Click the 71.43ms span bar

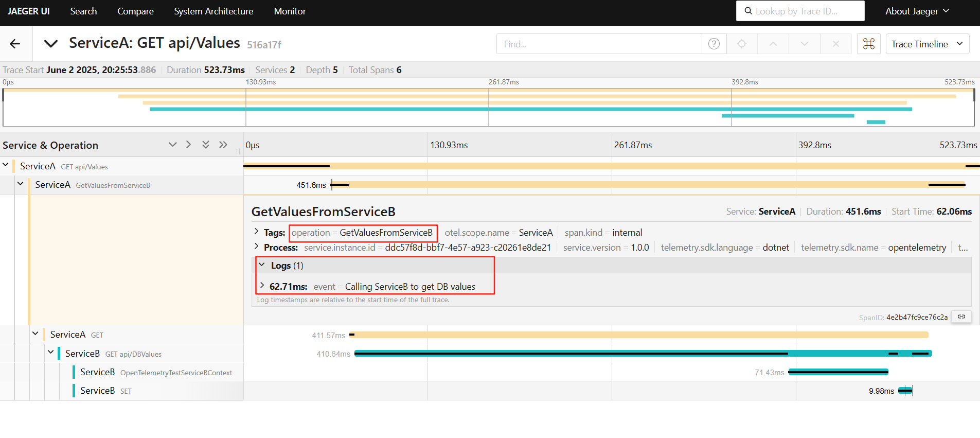[x=838, y=372]
